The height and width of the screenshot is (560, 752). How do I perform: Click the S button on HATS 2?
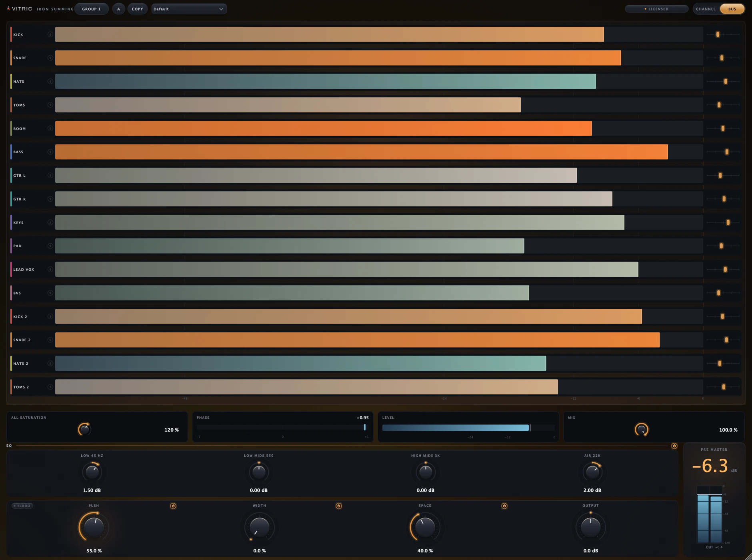[x=50, y=364]
